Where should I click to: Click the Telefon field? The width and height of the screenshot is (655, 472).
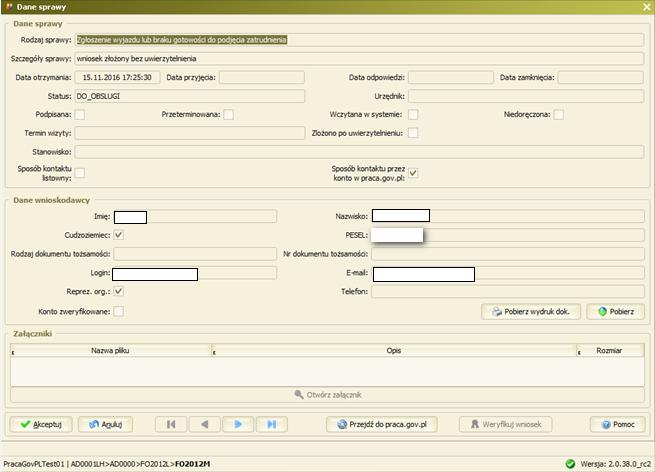(x=508, y=292)
